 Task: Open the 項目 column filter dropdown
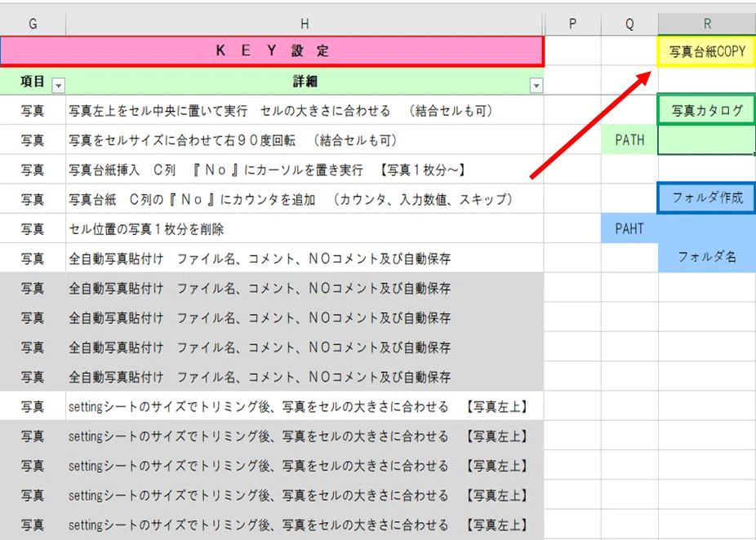coord(58,86)
